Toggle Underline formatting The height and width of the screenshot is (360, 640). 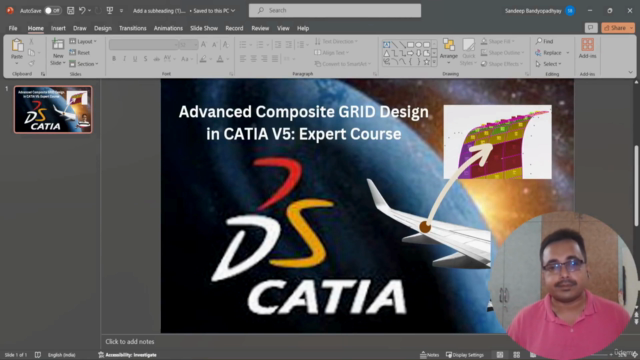click(135, 59)
